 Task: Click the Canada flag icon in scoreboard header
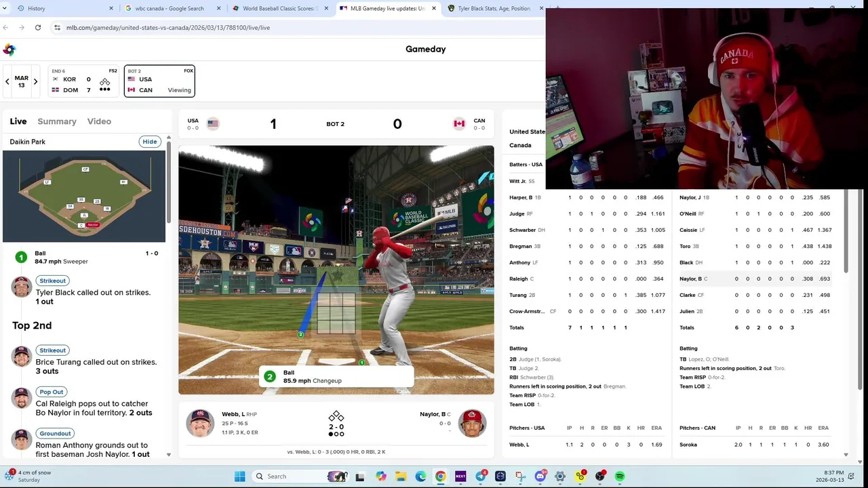(x=459, y=123)
